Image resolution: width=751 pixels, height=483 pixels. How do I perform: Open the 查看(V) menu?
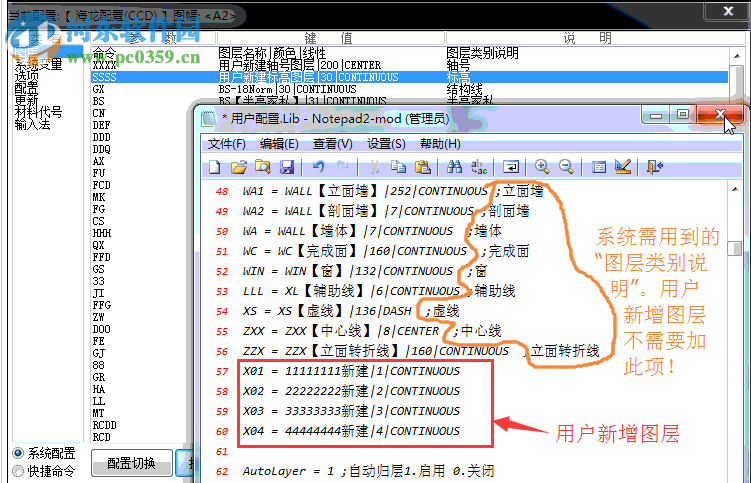click(x=332, y=144)
